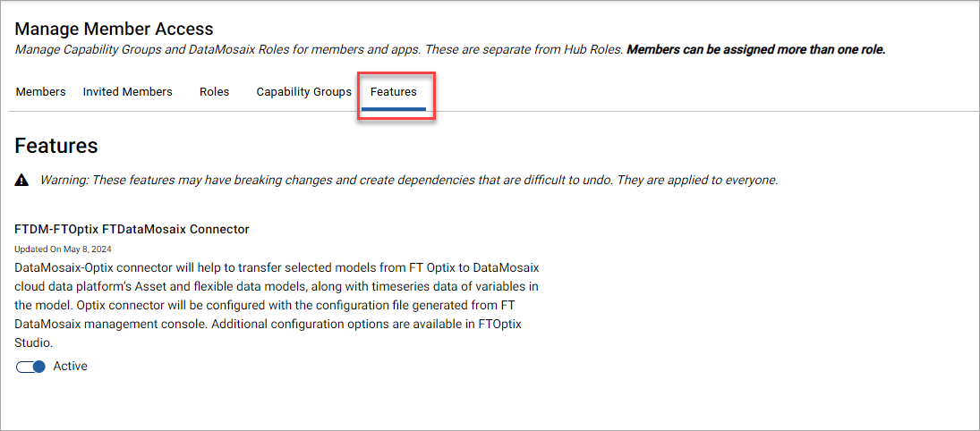Go to the Roles tab

point(215,92)
